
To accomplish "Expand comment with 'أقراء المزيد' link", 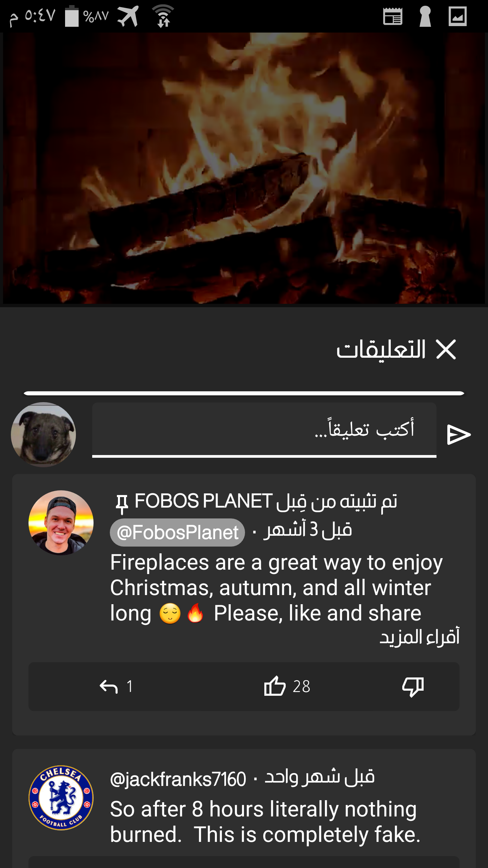I will click(x=420, y=637).
